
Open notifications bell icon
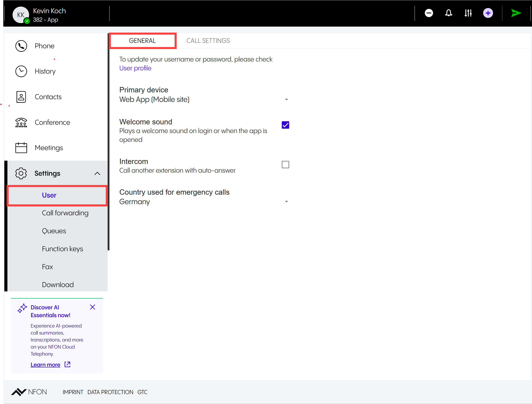448,13
